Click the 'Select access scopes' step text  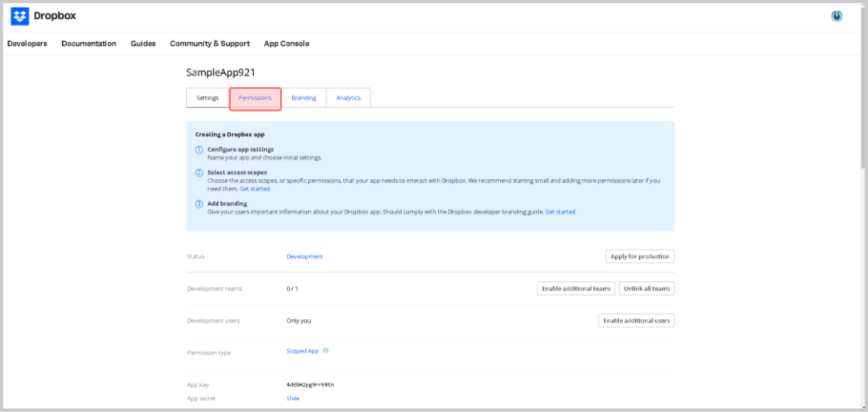click(237, 173)
